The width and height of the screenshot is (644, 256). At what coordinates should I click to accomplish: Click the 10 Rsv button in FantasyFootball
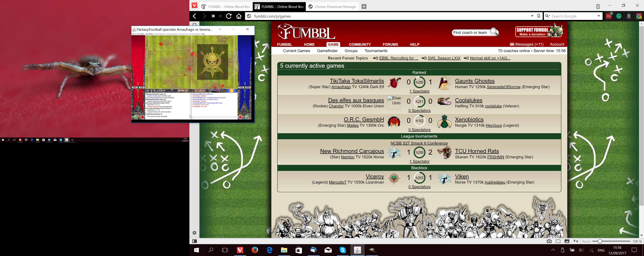pos(248,87)
